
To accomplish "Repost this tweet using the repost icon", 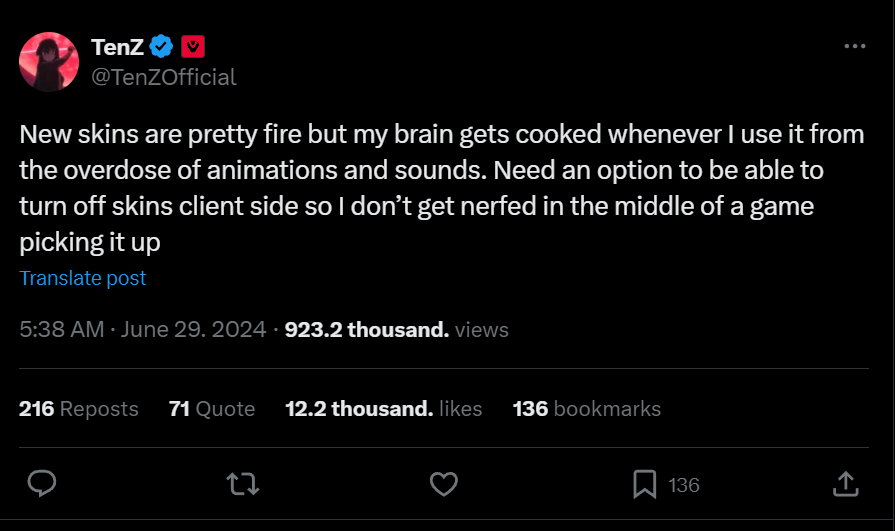I will pyautogui.click(x=242, y=485).
